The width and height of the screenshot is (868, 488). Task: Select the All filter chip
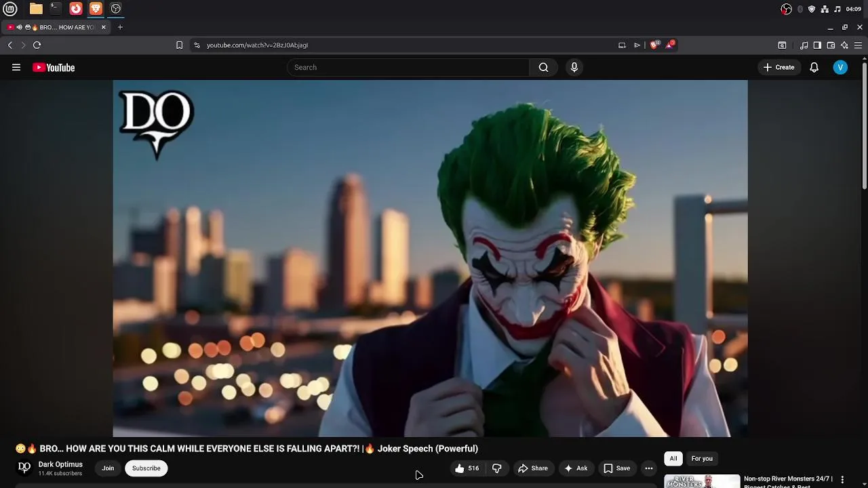(x=673, y=459)
